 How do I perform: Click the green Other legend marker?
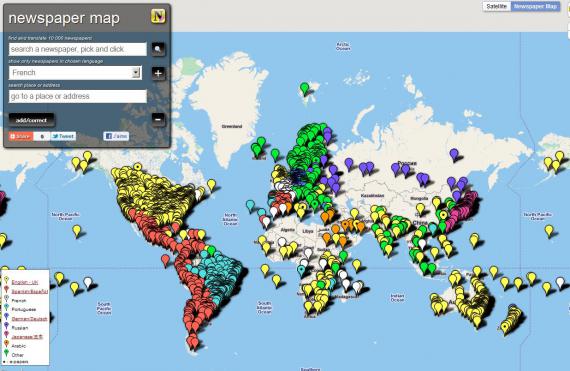6,353
